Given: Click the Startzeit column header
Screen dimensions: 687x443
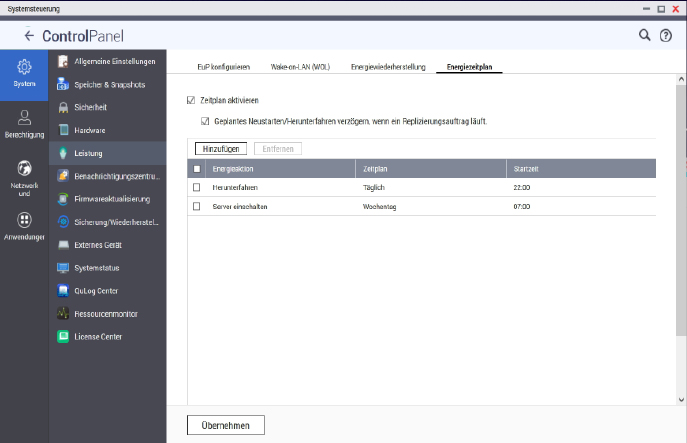Looking at the screenshot, I should [581, 169].
